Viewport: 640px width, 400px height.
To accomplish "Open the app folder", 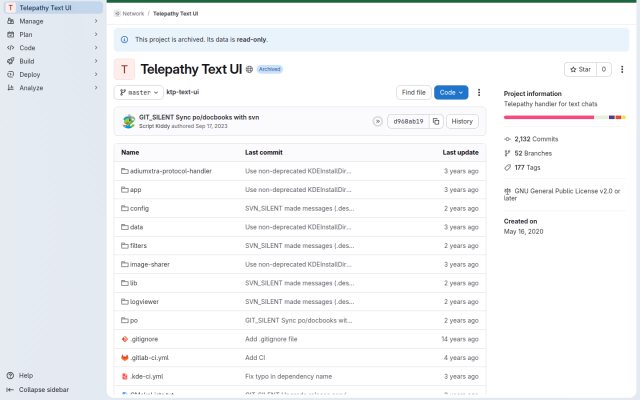I will (136, 190).
